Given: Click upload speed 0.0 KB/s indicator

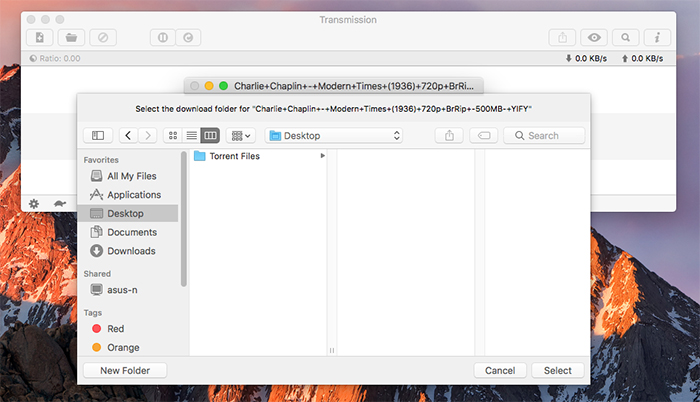Looking at the screenshot, I should [642, 59].
